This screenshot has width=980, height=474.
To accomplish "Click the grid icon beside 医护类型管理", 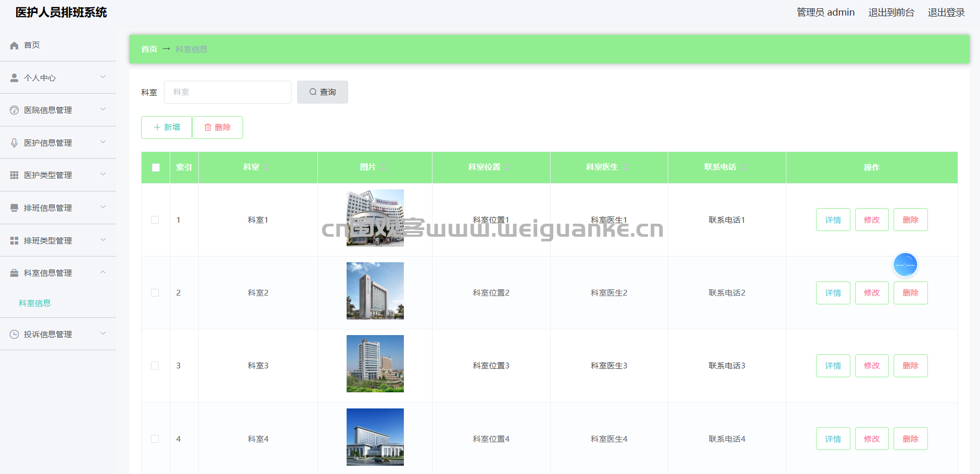I will [15, 175].
